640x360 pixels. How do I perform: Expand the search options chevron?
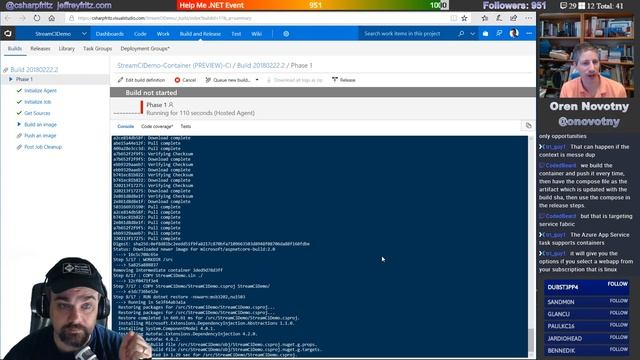[x=473, y=34]
